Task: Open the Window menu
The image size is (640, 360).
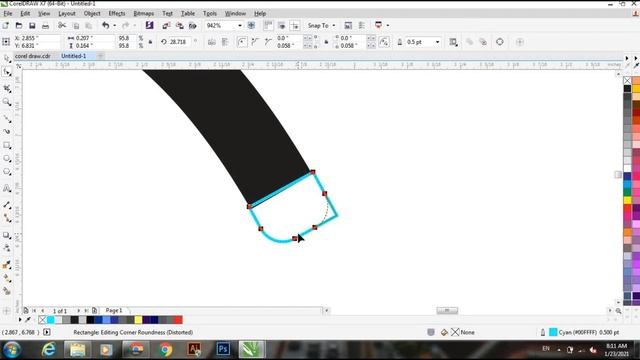Action: point(236,13)
